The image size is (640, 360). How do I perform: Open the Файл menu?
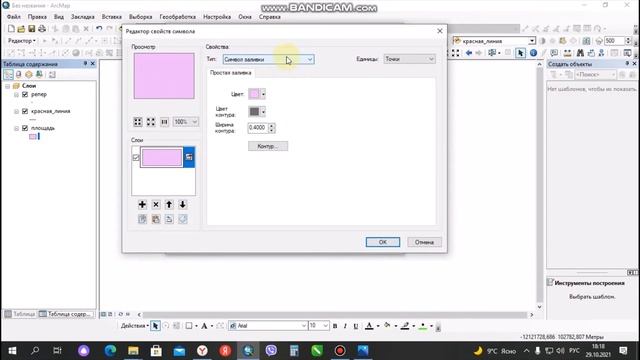tap(13, 17)
